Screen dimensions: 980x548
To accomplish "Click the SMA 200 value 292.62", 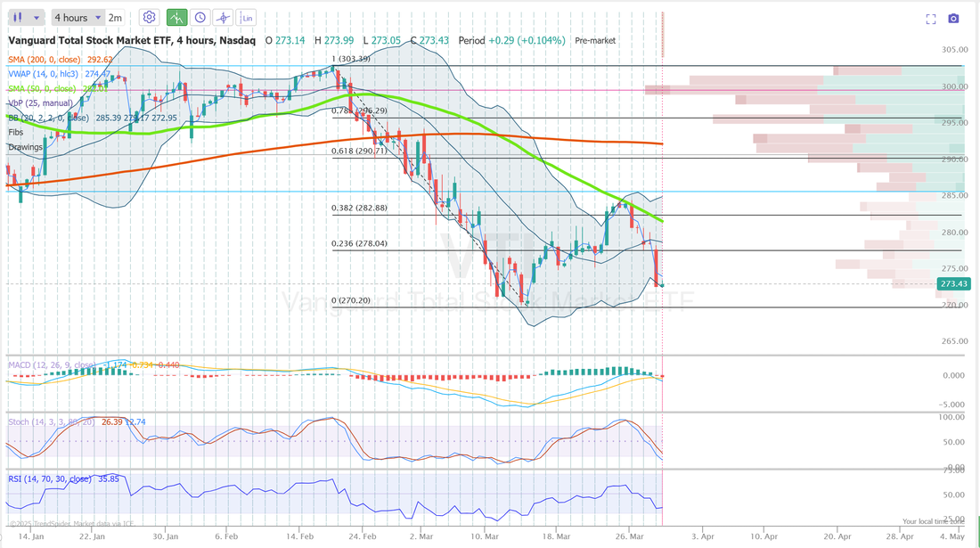I will [100, 60].
